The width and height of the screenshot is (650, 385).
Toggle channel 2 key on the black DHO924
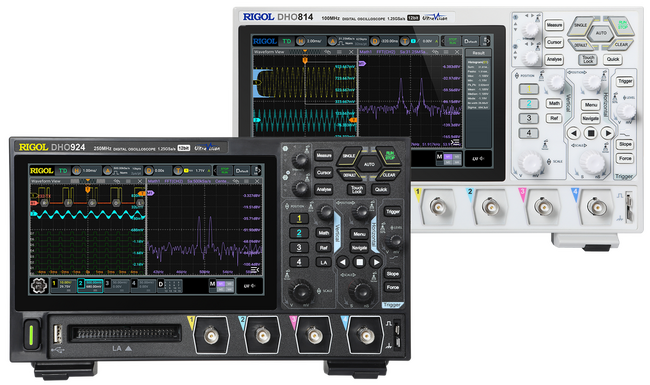pos(299,233)
